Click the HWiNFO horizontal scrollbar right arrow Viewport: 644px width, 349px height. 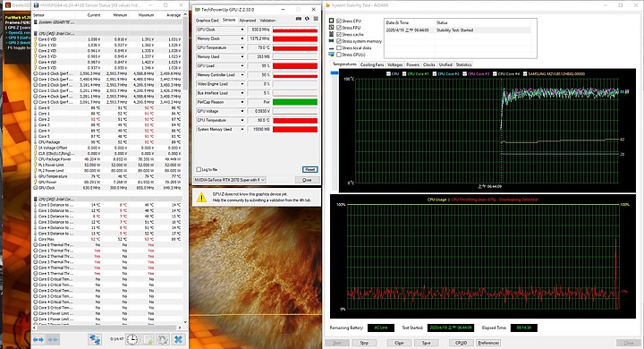(180, 328)
